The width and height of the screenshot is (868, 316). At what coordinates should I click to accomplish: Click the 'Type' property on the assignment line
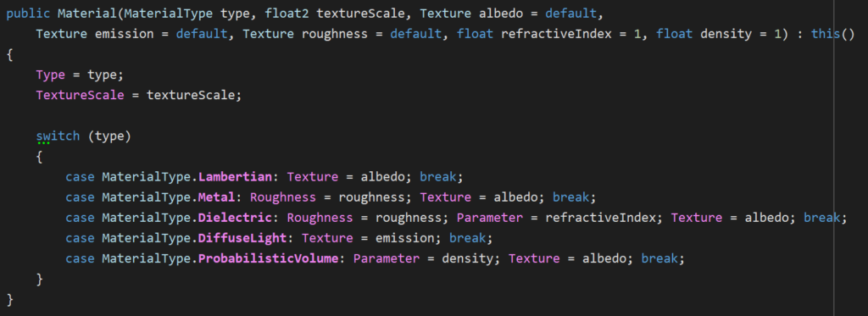[50, 75]
